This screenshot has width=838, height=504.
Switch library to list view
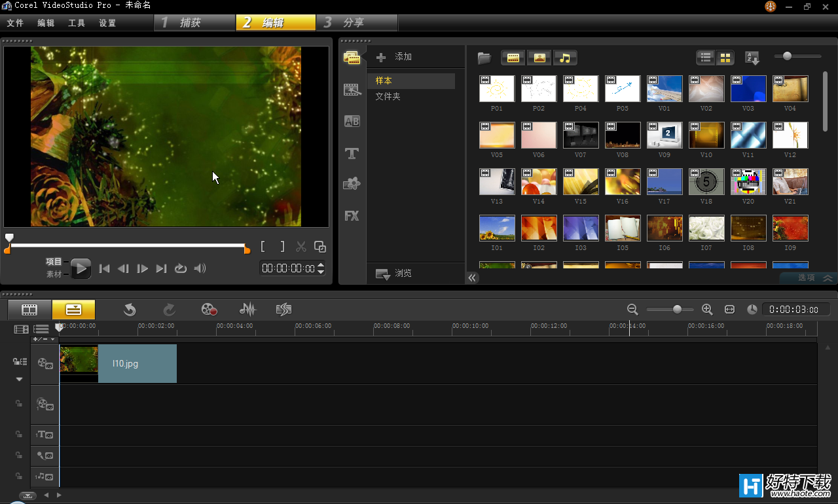click(x=706, y=58)
